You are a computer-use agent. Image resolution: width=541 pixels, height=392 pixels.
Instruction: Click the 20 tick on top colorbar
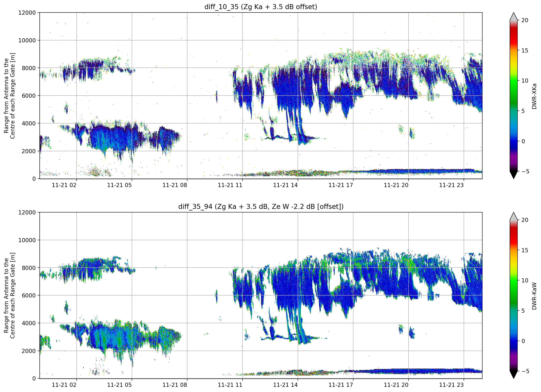coord(525,20)
